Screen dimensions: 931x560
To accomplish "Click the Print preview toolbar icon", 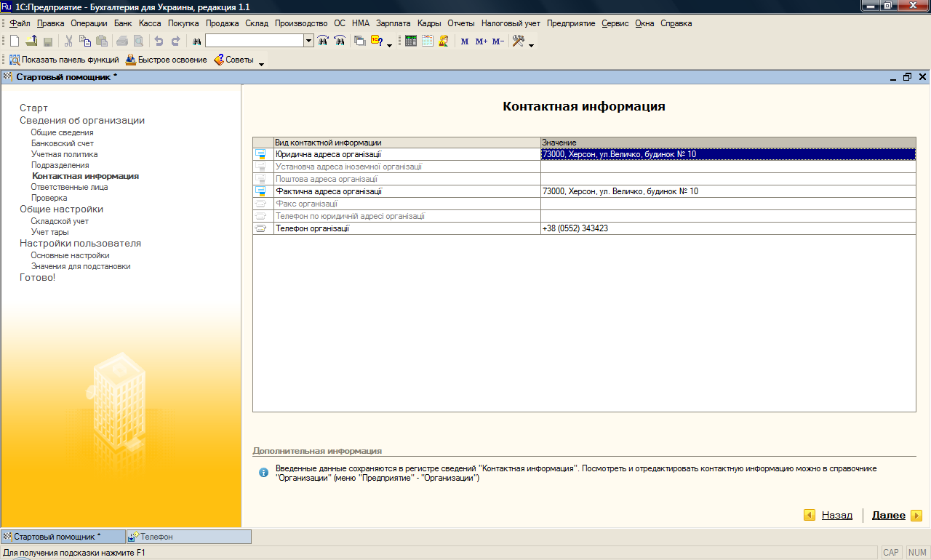I will click(x=137, y=41).
